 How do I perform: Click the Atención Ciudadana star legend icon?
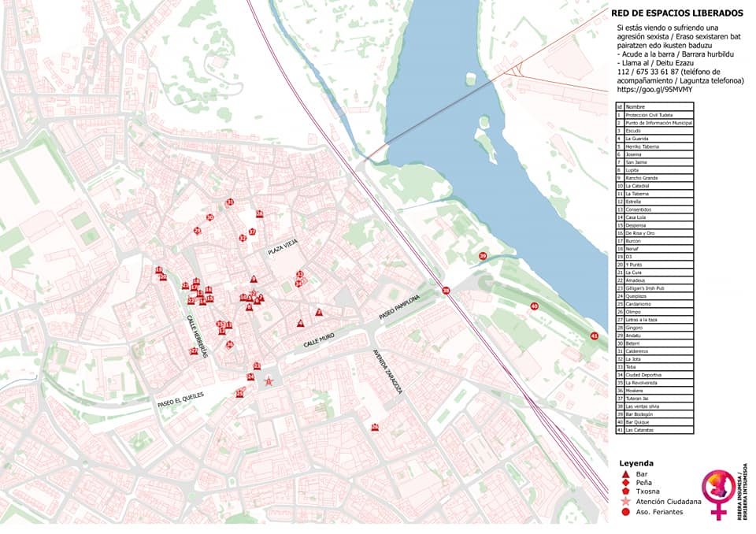pyautogui.click(x=626, y=502)
